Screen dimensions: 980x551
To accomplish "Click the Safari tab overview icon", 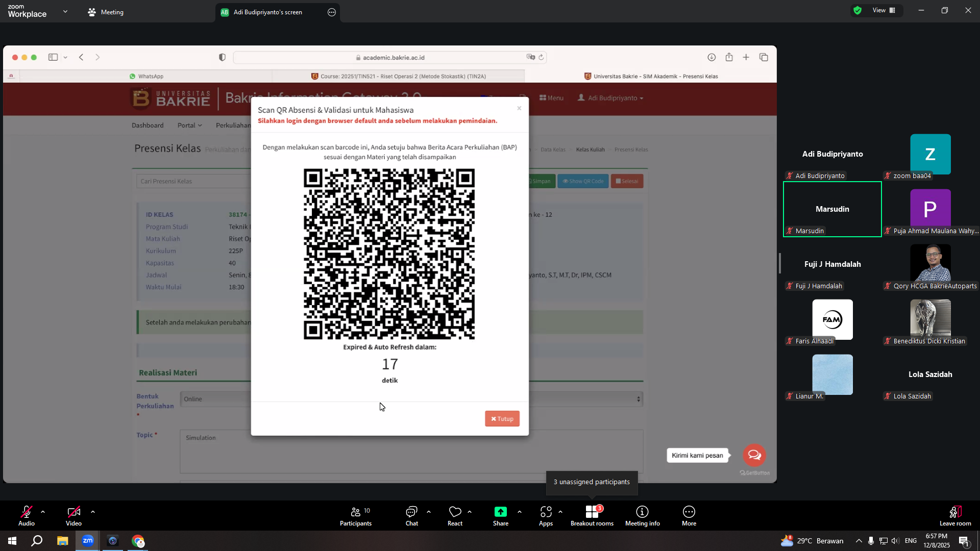I will click(x=764, y=57).
